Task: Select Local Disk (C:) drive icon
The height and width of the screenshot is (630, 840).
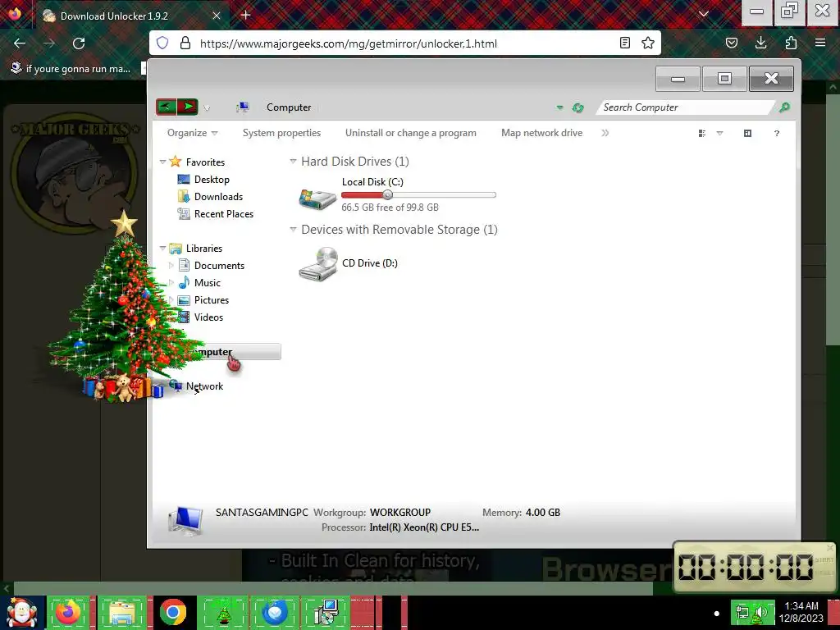Action: click(317, 199)
